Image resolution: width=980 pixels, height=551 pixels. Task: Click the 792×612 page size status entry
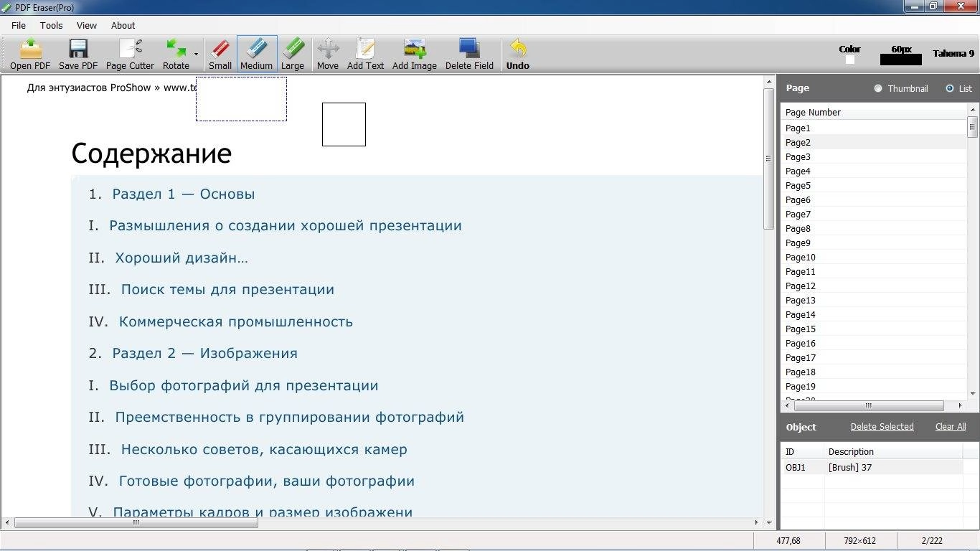click(860, 540)
